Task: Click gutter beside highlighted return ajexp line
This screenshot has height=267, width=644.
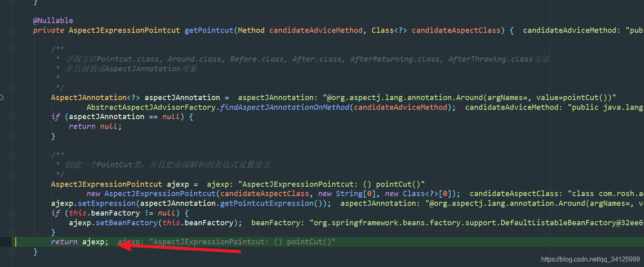Action: [7, 242]
